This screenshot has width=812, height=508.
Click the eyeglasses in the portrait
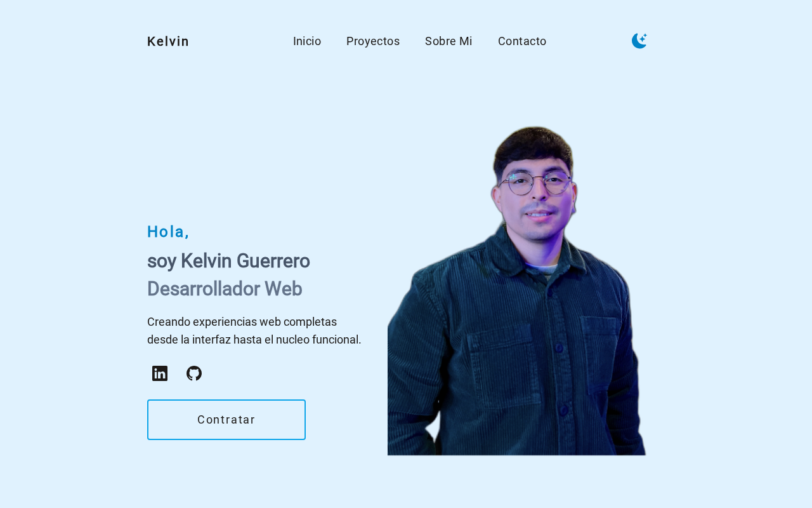[535, 183]
